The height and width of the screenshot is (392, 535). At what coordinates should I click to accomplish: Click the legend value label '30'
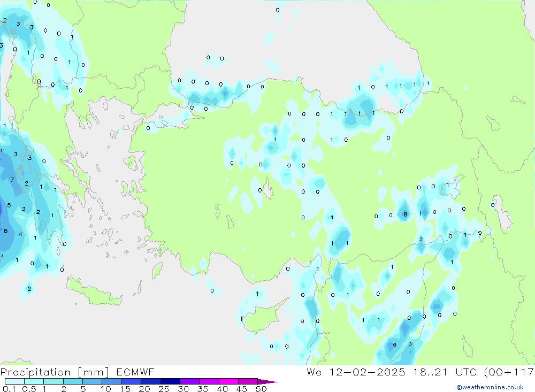(183, 389)
